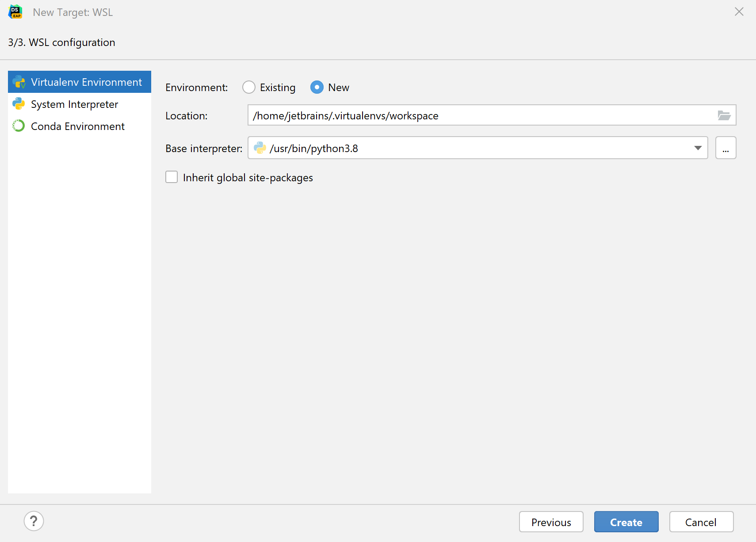Viewport: 756px width, 542px height.
Task: Expand the interpreter list with the arrow
Action: tap(697, 148)
